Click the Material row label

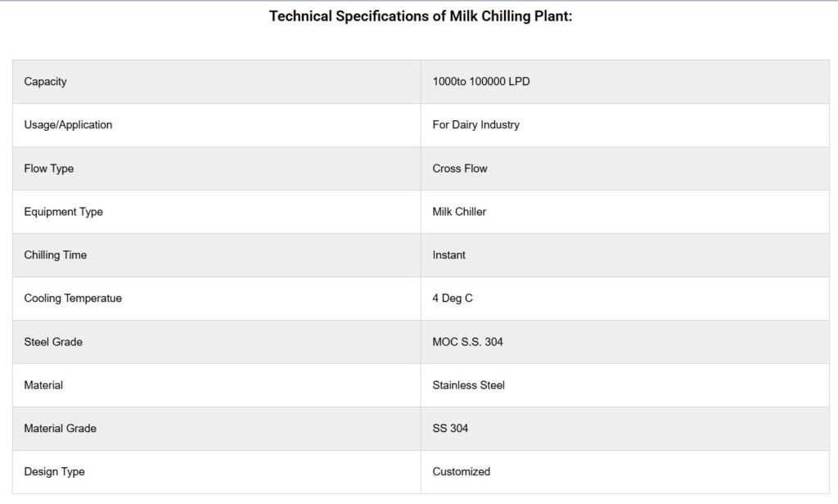click(x=43, y=385)
